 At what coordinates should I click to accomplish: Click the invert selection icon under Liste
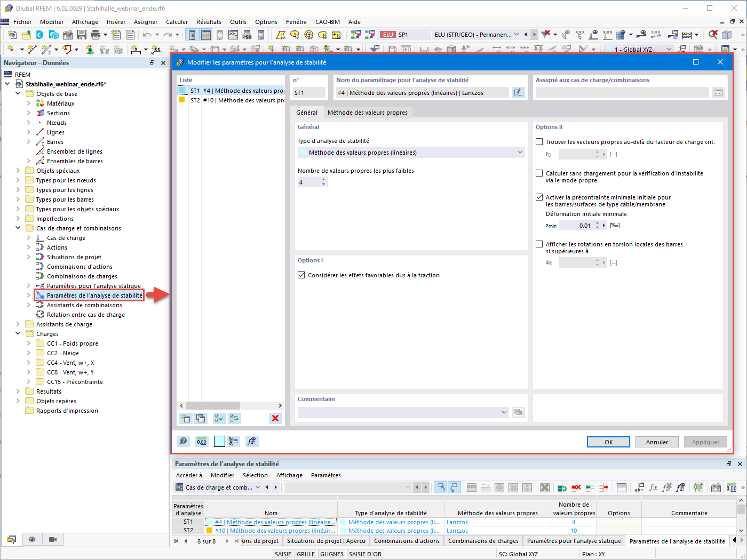[x=234, y=418]
